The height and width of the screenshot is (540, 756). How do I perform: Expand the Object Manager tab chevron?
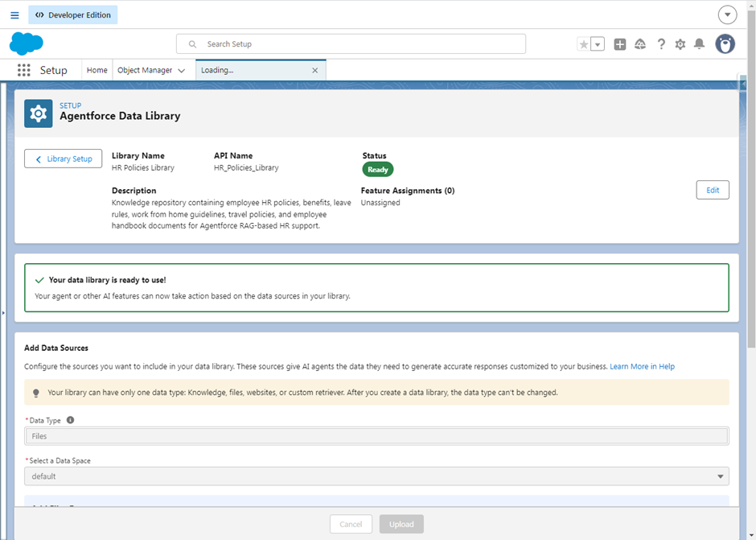pyautogui.click(x=181, y=71)
